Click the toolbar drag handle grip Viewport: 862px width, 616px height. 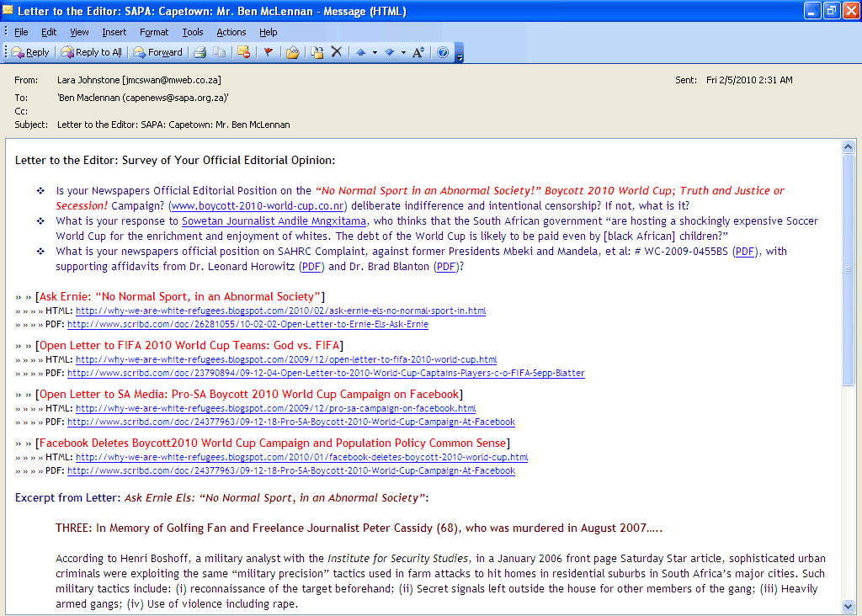click(x=6, y=52)
